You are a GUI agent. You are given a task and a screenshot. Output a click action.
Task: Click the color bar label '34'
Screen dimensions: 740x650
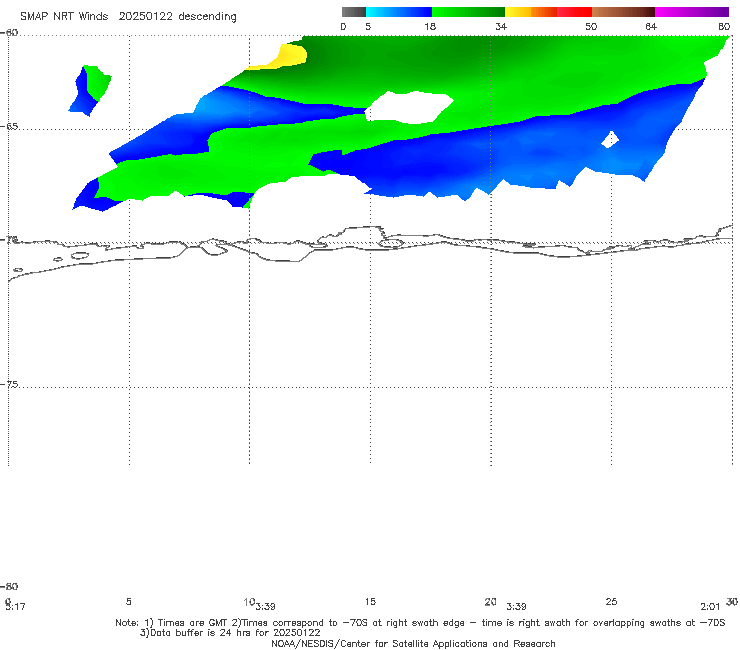click(x=501, y=26)
